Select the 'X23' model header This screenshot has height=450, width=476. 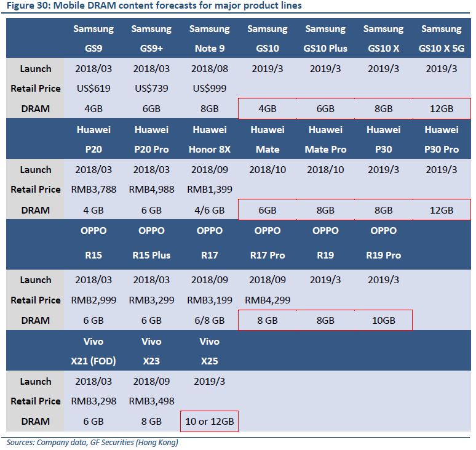click(151, 361)
